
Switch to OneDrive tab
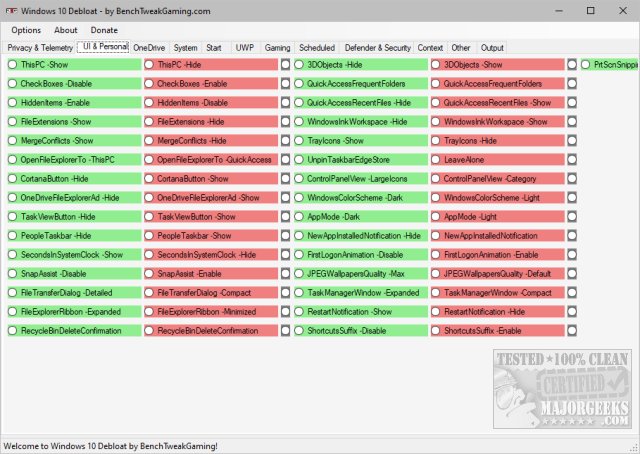click(149, 48)
